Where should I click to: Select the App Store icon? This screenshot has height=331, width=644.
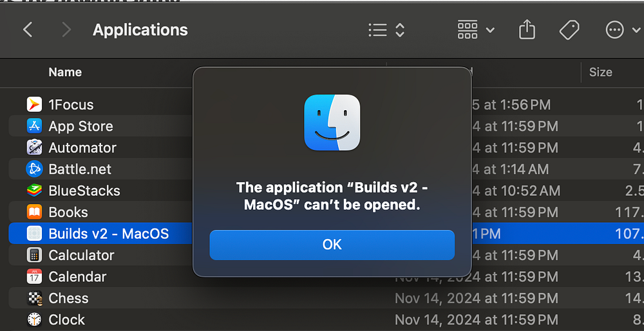click(x=34, y=126)
